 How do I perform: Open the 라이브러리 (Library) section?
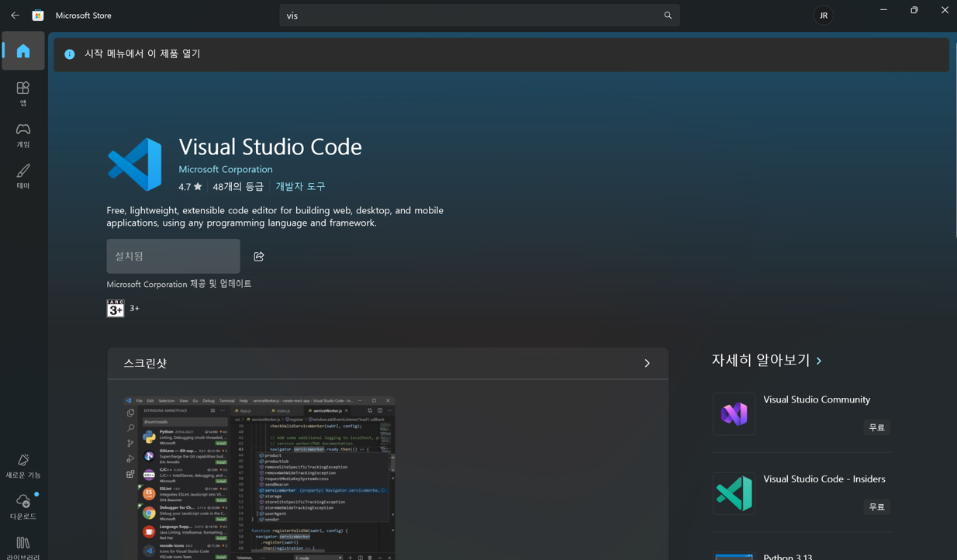pos(23,546)
